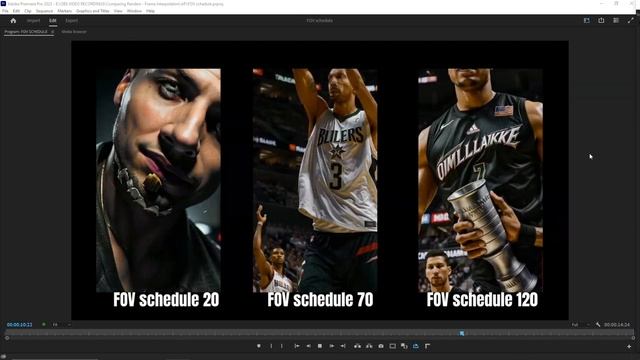Click the right zoom scrollbar handle
Viewport: 640px width, 360px height.
[x=633, y=338]
